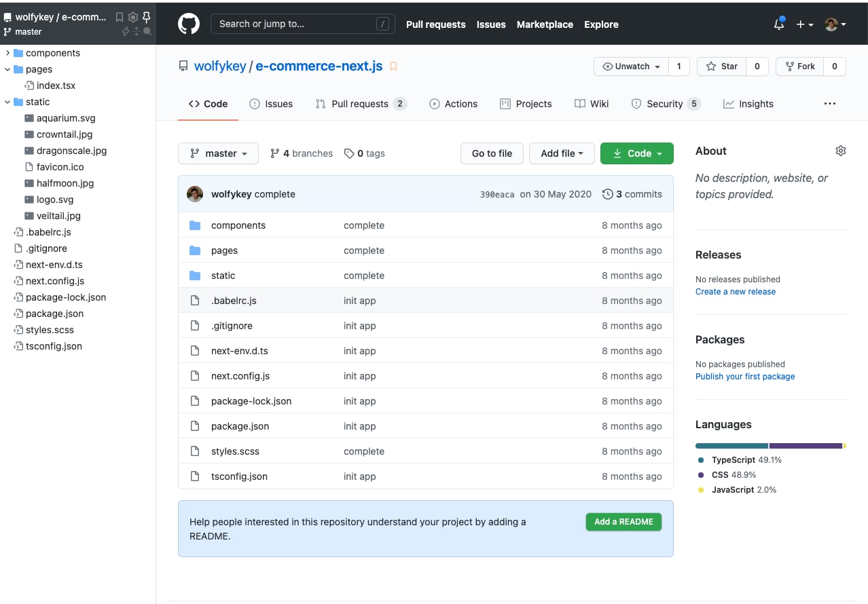Open the Add file dropdown
This screenshot has height=604, width=868.
click(x=562, y=153)
